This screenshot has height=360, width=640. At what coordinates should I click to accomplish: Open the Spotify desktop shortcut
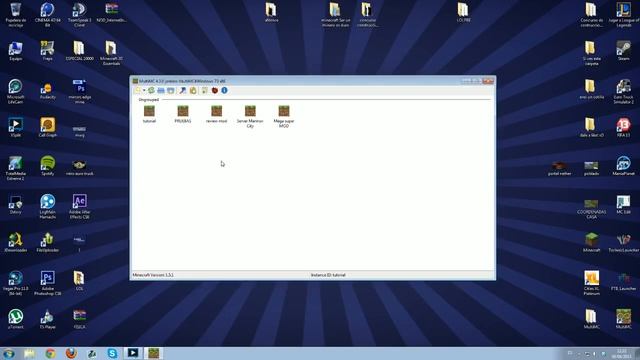[x=47, y=165]
